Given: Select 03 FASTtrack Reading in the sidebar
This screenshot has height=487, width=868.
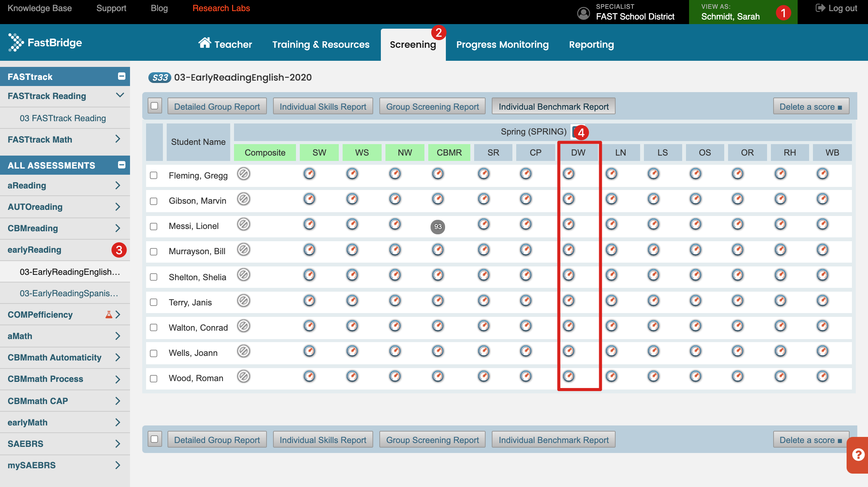Looking at the screenshot, I should (x=63, y=118).
